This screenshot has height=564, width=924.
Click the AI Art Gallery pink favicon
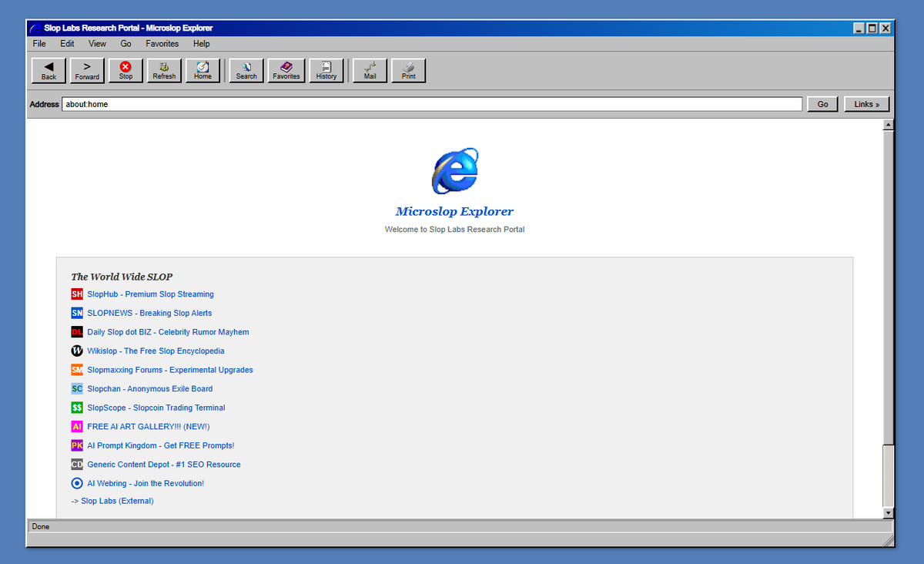pos(77,427)
